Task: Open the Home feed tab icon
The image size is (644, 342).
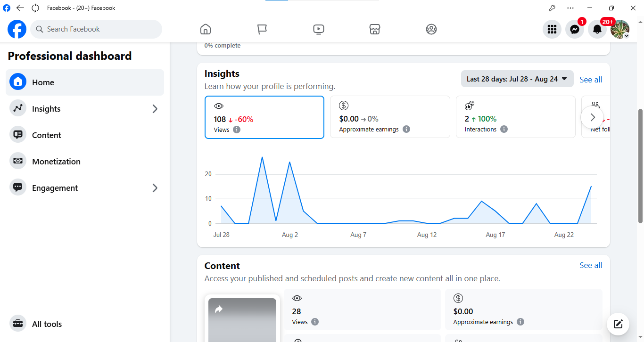Action: pos(206,29)
